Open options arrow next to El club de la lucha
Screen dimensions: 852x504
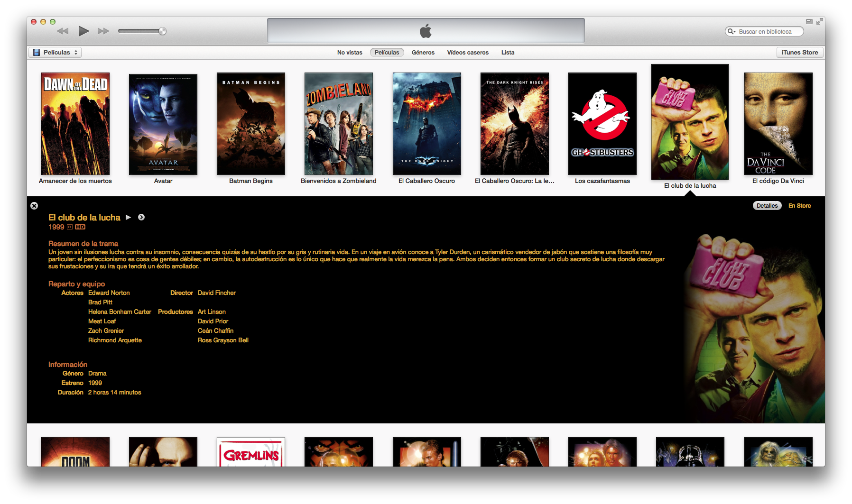tap(141, 217)
